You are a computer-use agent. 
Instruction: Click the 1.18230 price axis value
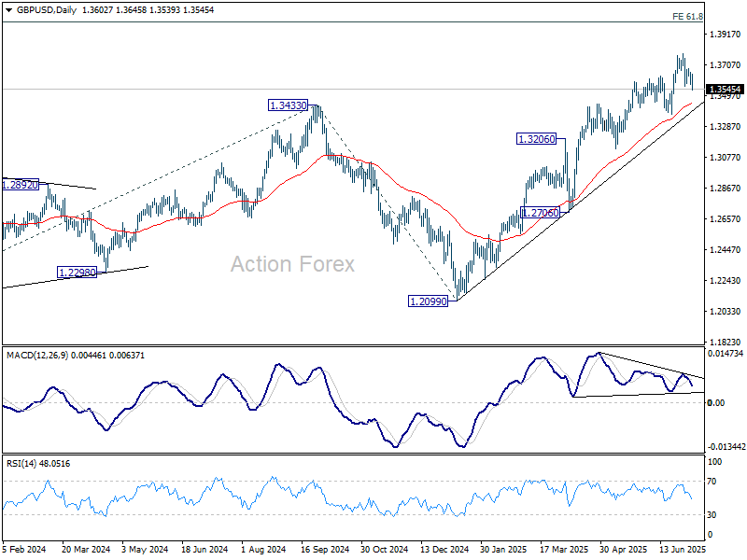tap(726, 342)
